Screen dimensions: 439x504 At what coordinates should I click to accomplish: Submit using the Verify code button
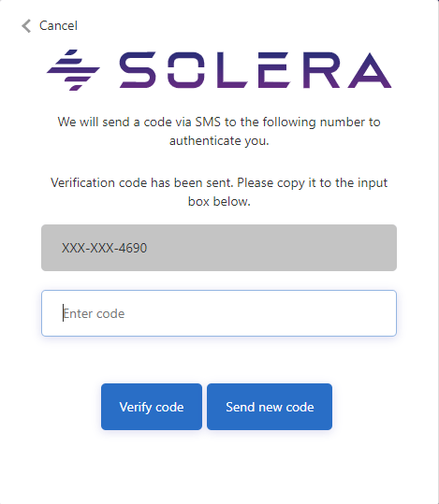tap(152, 407)
